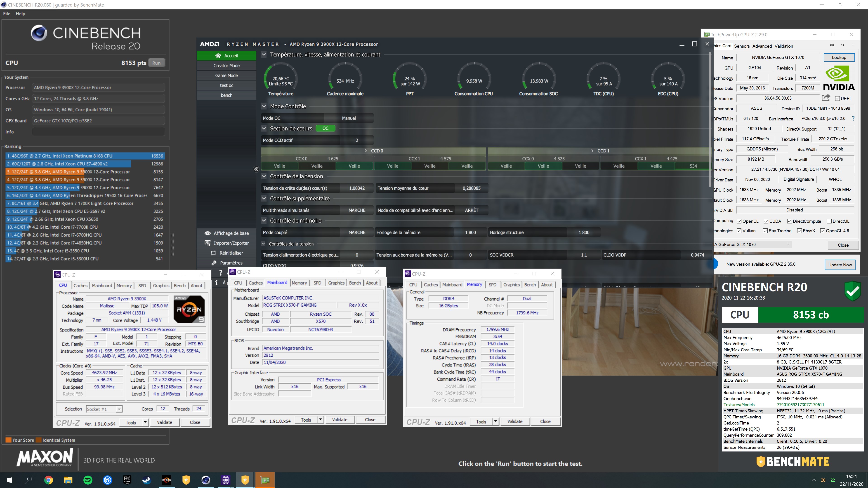The width and height of the screenshot is (868, 488).
Task: Click the Close button in GPU-Z
Action: (x=843, y=245)
